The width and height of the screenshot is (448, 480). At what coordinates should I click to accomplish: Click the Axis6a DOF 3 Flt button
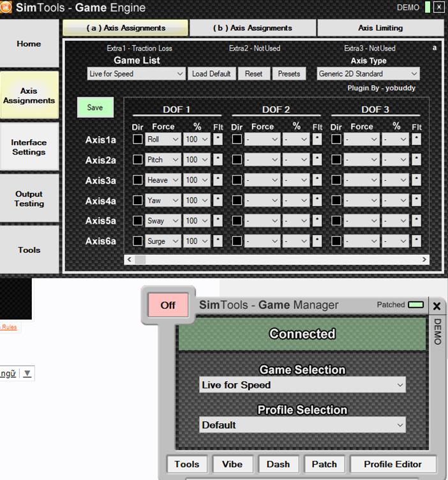[416, 241]
